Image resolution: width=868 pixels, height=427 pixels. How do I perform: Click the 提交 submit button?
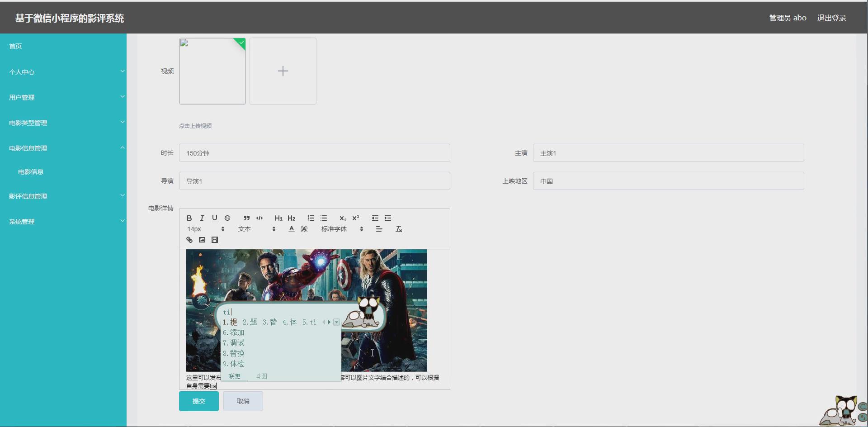pyautogui.click(x=199, y=401)
